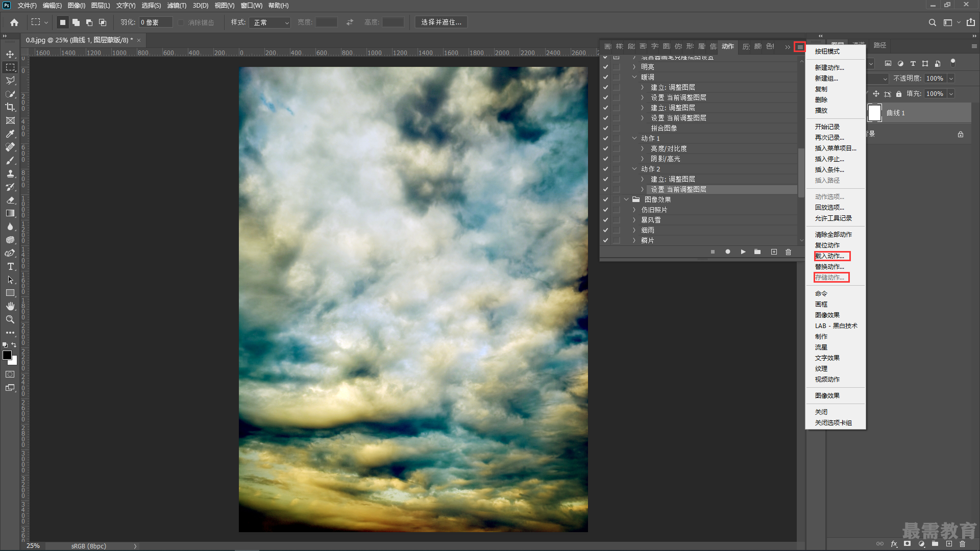Toggle checkmark for 亮度/对比度 step
The height and width of the screenshot is (551, 980).
tap(605, 148)
